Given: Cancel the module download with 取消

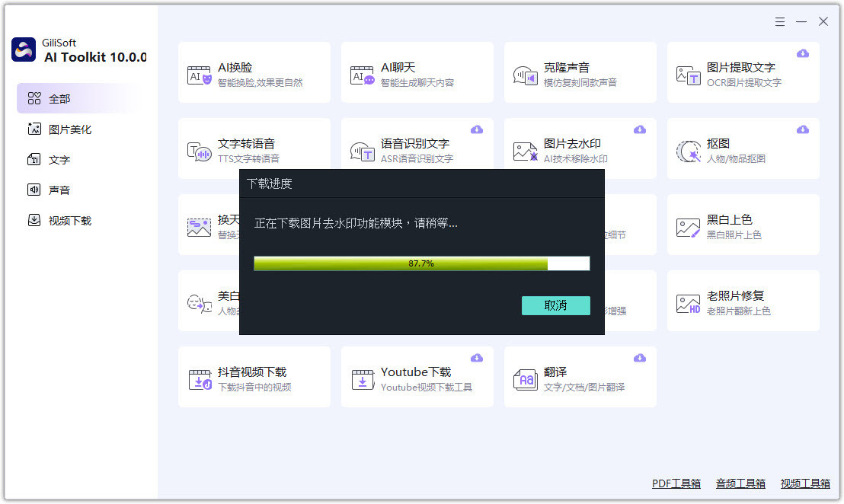Looking at the screenshot, I should coord(555,305).
